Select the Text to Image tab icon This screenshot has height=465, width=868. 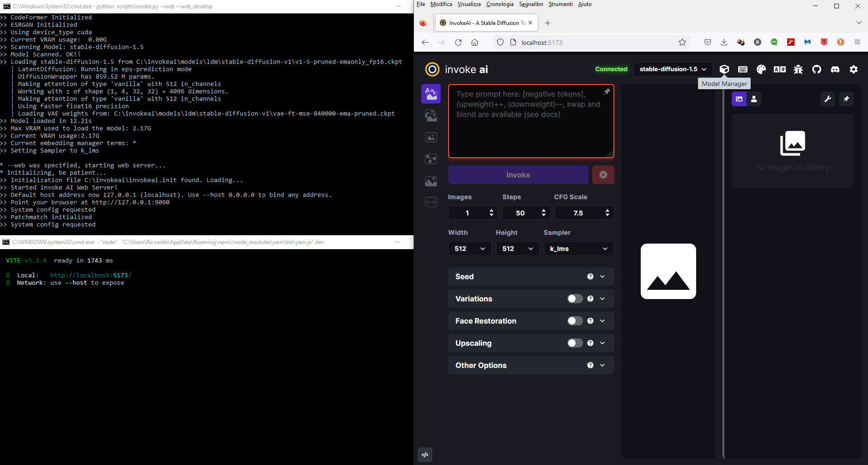[x=431, y=94]
